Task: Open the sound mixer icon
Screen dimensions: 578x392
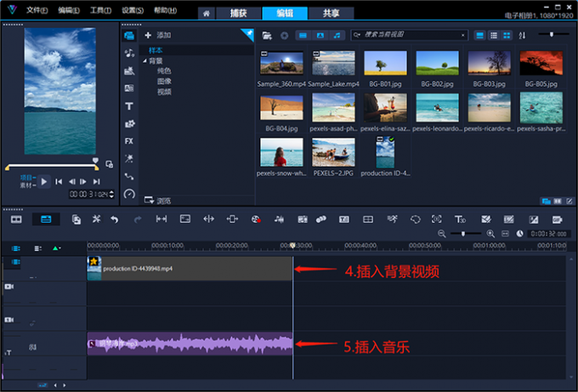Action: [x=279, y=219]
